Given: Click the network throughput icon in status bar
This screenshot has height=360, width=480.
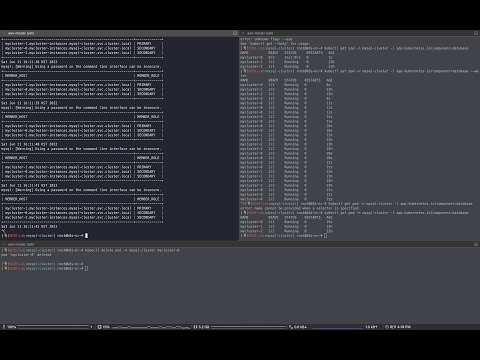Looking at the screenshot, I should click(x=291, y=327).
